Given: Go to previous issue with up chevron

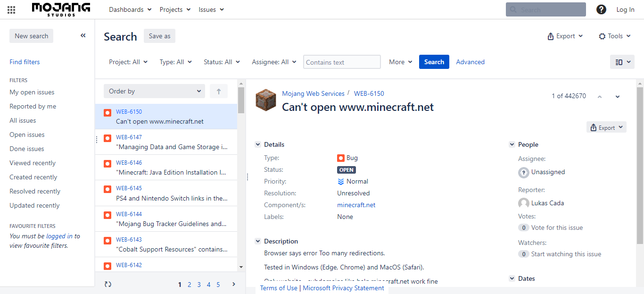Looking at the screenshot, I should (x=600, y=96).
